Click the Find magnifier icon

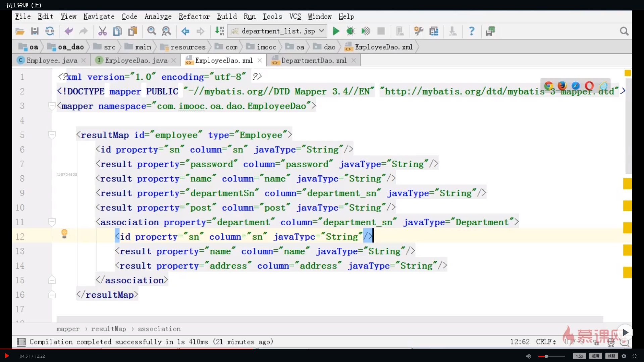click(x=152, y=31)
